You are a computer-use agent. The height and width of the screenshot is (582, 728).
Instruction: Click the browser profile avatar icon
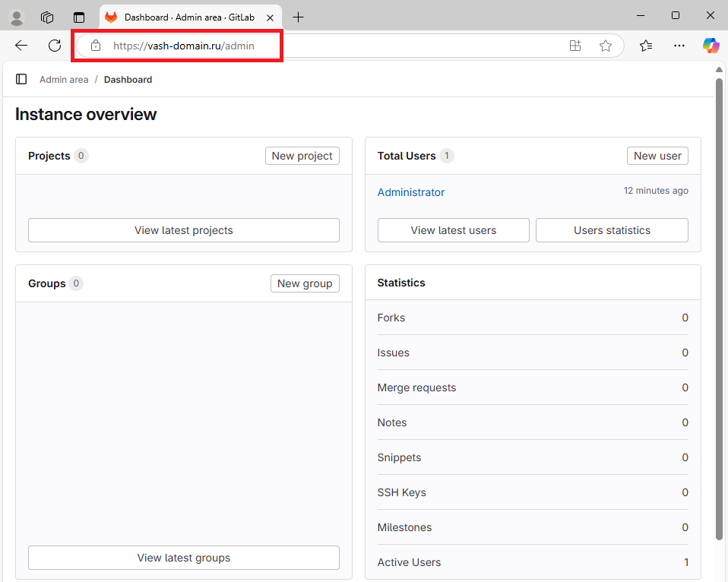tap(17, 17)
